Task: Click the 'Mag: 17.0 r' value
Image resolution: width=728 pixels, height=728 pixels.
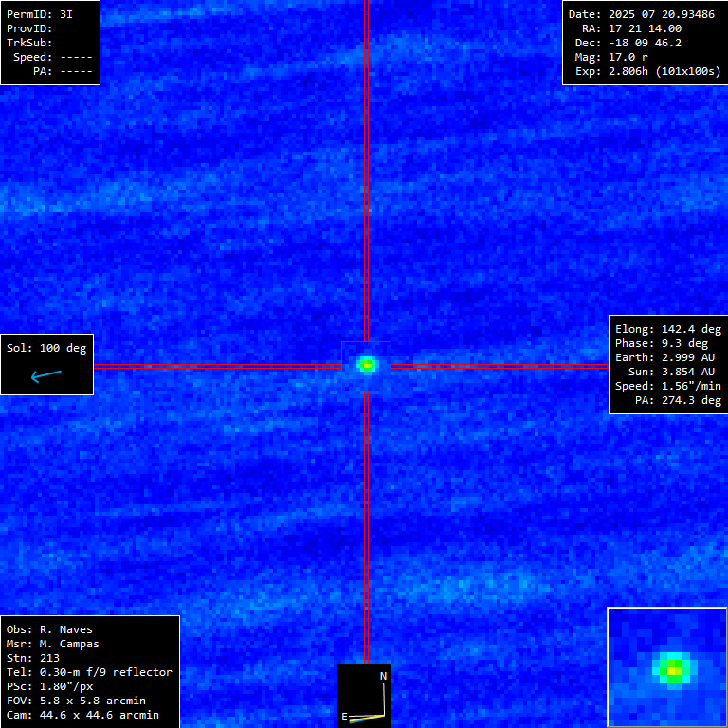Action: [x=611, y=57]
